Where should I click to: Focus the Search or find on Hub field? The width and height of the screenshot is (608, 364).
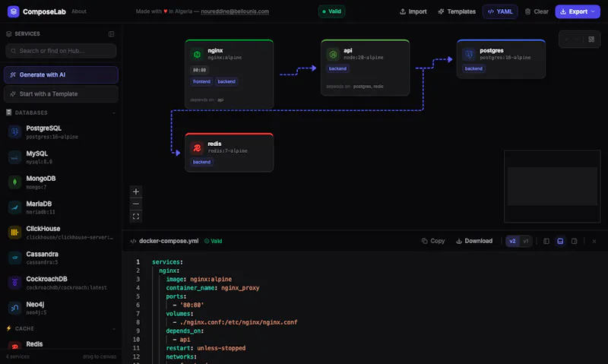click(61, 51)
